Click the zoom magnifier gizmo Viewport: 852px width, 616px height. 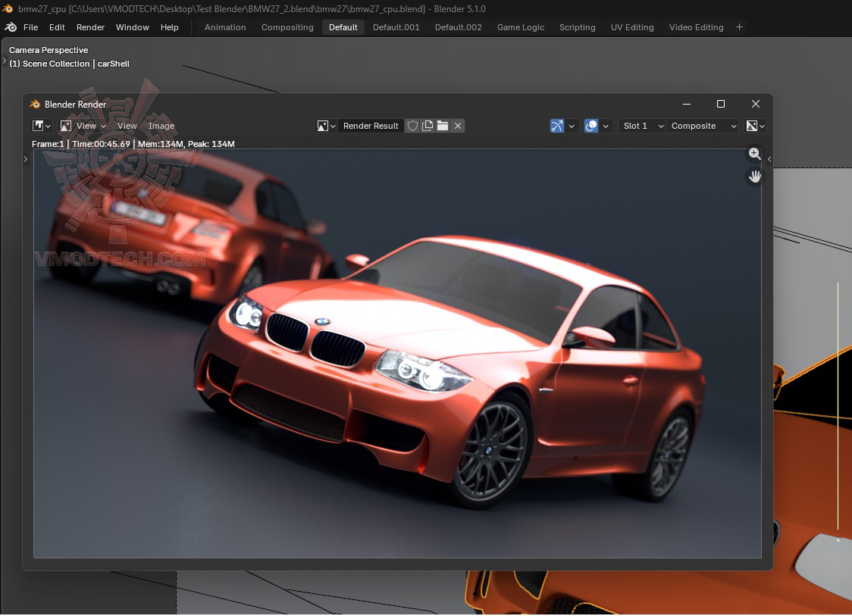(755, 154)
